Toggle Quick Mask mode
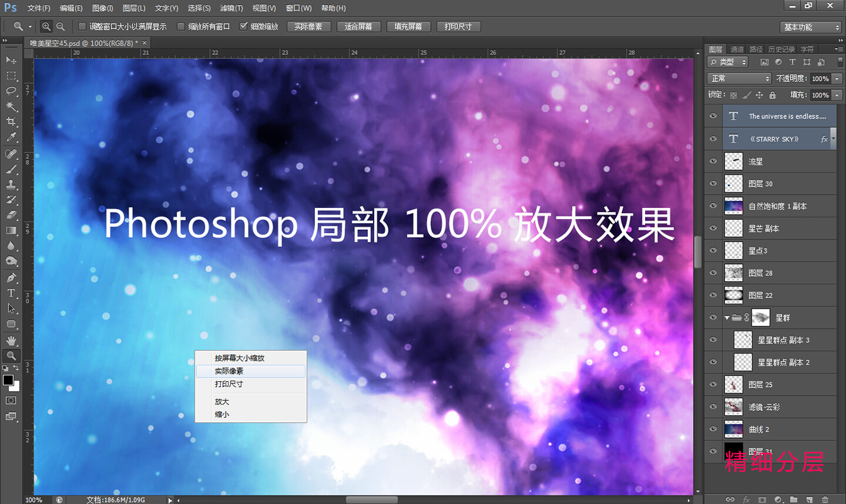 coord(11,401)
